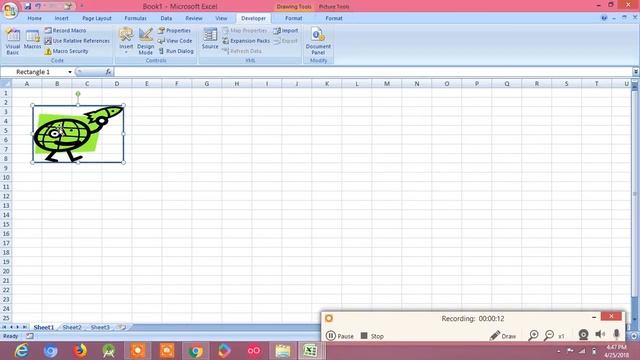Click the recorder zoom out magnifier
Viewport: 640px width, 360px height.
[x=549, y=336]
